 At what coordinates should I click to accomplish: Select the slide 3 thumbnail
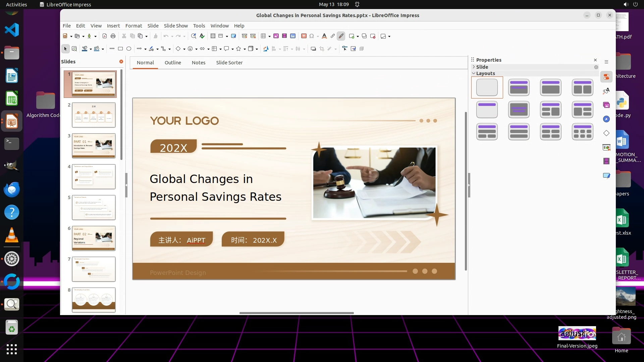point(94,146)
